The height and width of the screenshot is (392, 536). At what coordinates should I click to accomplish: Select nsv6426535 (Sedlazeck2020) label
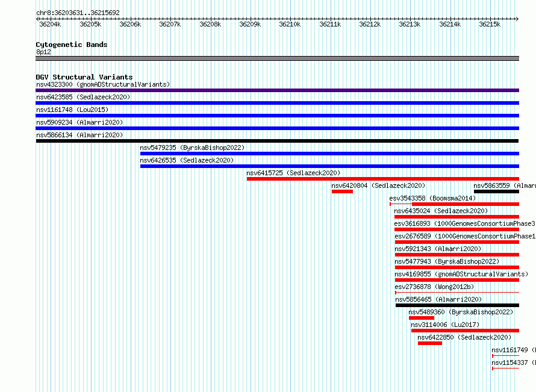187,160
